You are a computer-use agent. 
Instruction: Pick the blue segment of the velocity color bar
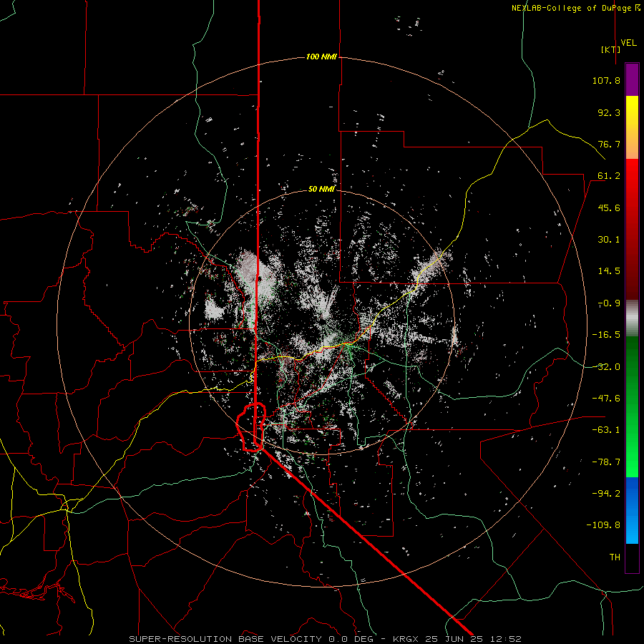point(632,510)
